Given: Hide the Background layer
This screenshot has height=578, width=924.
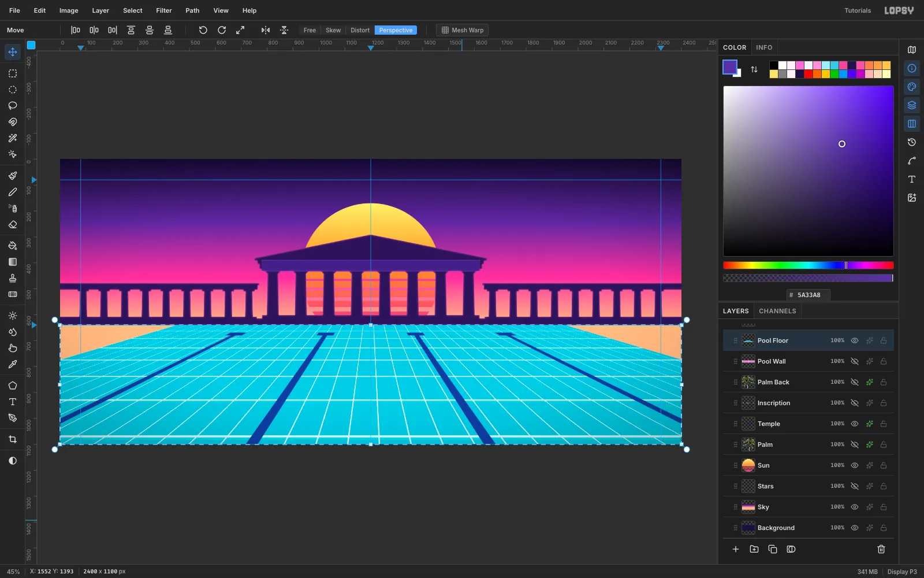Looking at the screenshot, I should [x=855, y=528].
